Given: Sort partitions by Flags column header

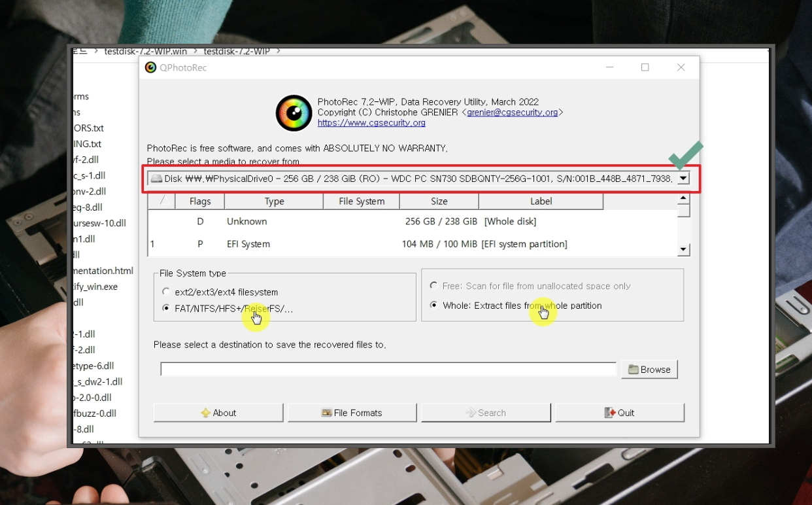Looking at the screenshot, I should pyautogui.click(x=200, y=201).
